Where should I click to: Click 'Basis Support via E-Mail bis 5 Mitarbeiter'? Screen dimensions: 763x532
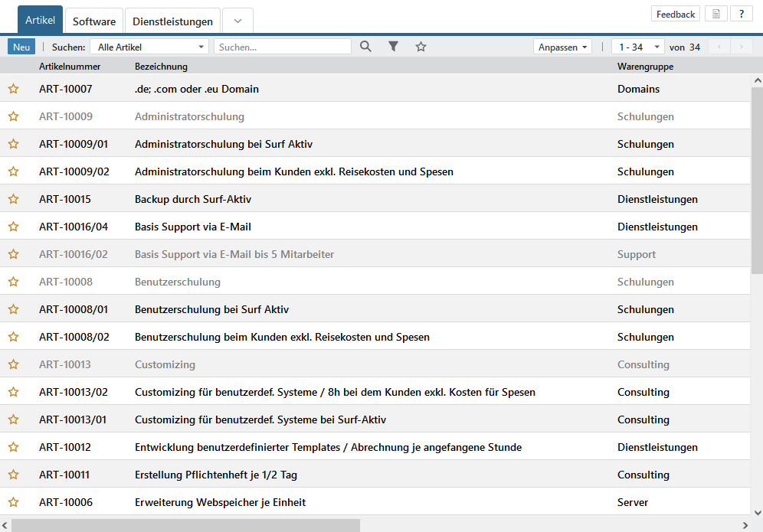pyautogui.click(x=234, y=254)
